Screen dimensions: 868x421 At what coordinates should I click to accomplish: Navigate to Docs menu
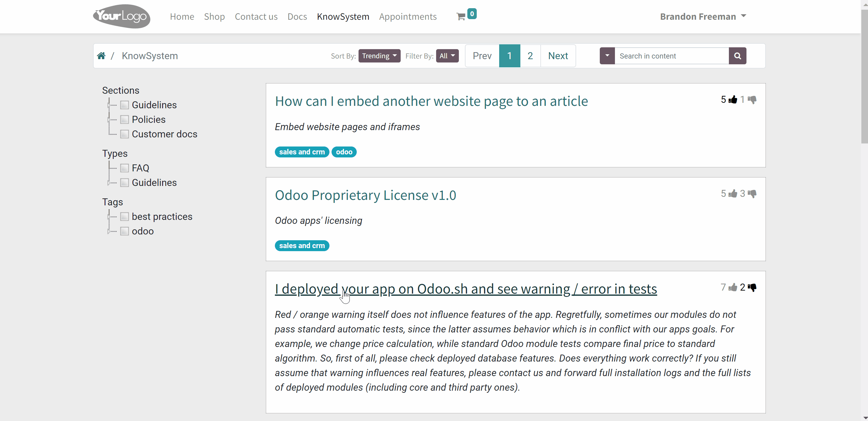tap(297, 16)
